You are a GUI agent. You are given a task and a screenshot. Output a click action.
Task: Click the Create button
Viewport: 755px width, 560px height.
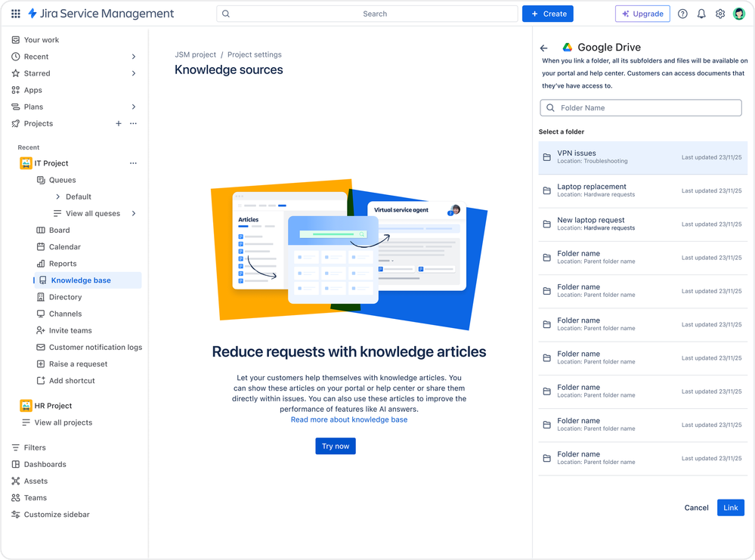tap(548, 14)
